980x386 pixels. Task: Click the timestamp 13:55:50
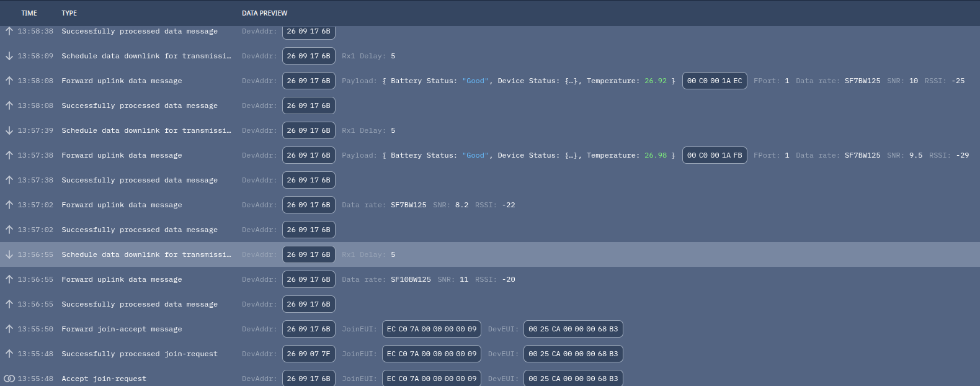coord(35,329)
